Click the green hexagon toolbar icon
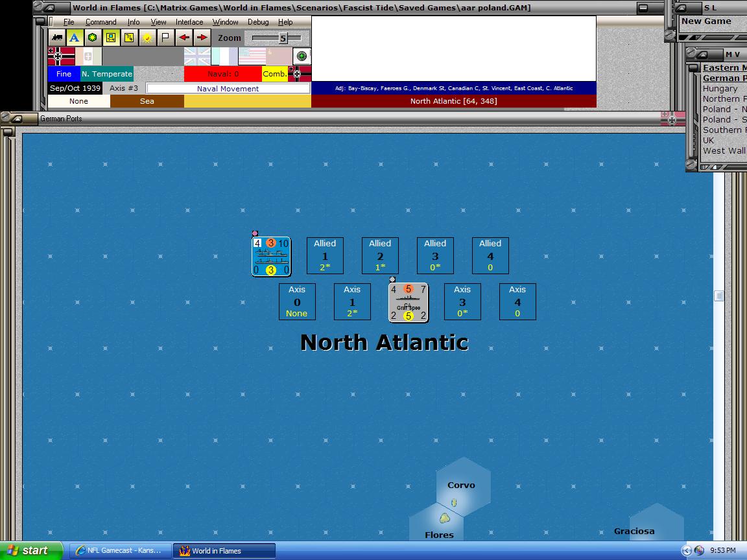747x560 pixels. click(93, 38)
